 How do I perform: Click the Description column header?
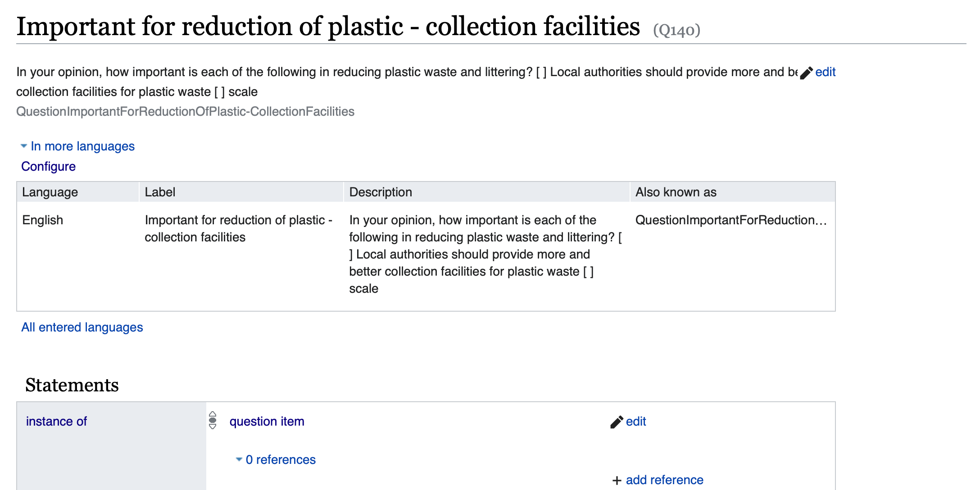(x=381, y=192)
